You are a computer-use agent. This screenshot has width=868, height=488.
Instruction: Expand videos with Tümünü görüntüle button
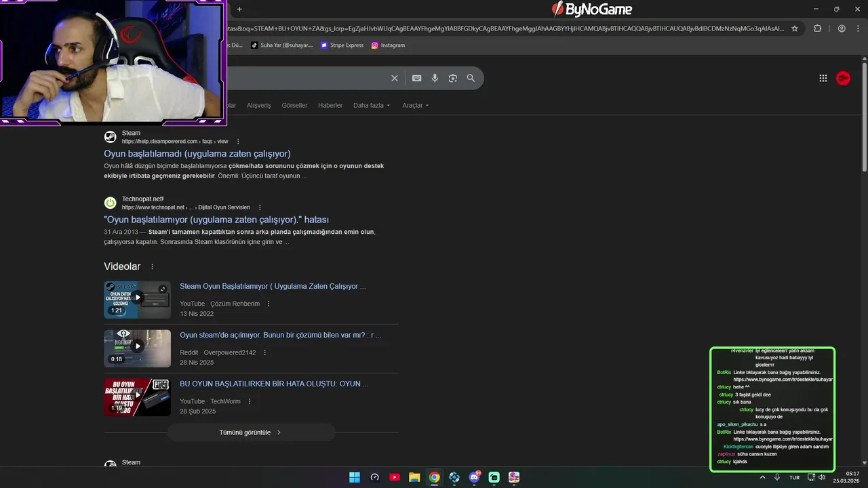click(x=250, y=432)
